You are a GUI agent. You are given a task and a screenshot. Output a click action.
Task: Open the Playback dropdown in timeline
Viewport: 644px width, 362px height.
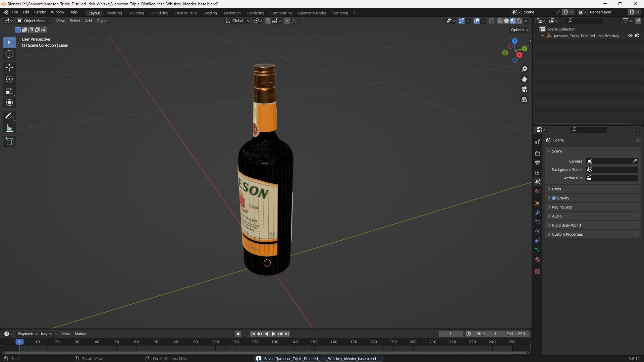pyautogui.click(x=27, y=334)
